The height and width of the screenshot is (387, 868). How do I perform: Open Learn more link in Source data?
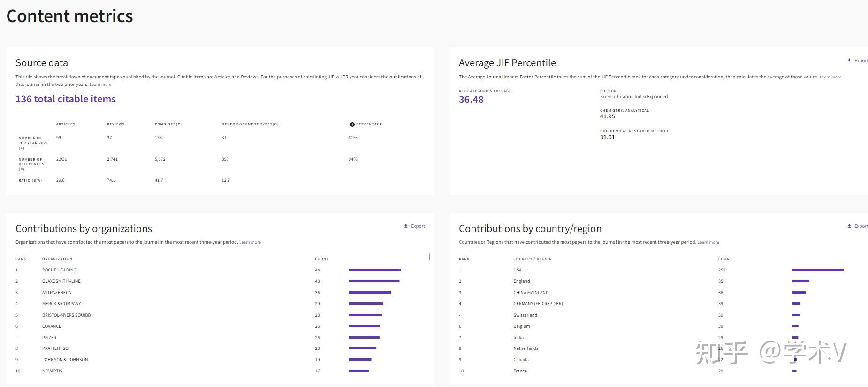(100, 85)
